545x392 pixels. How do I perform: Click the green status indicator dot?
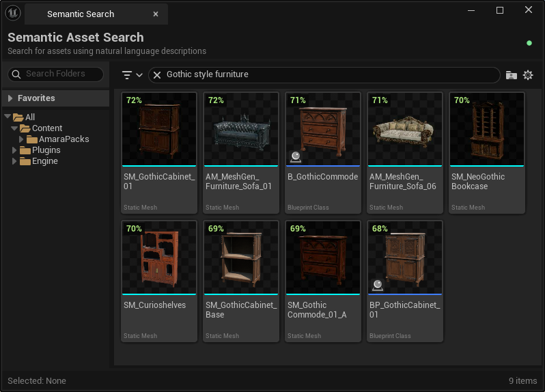(529, 43)
